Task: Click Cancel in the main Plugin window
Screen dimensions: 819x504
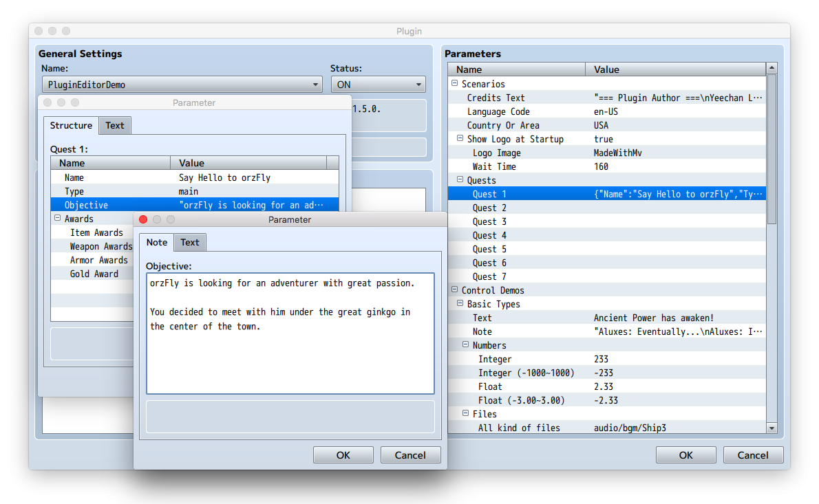Action: coord(753,455)
